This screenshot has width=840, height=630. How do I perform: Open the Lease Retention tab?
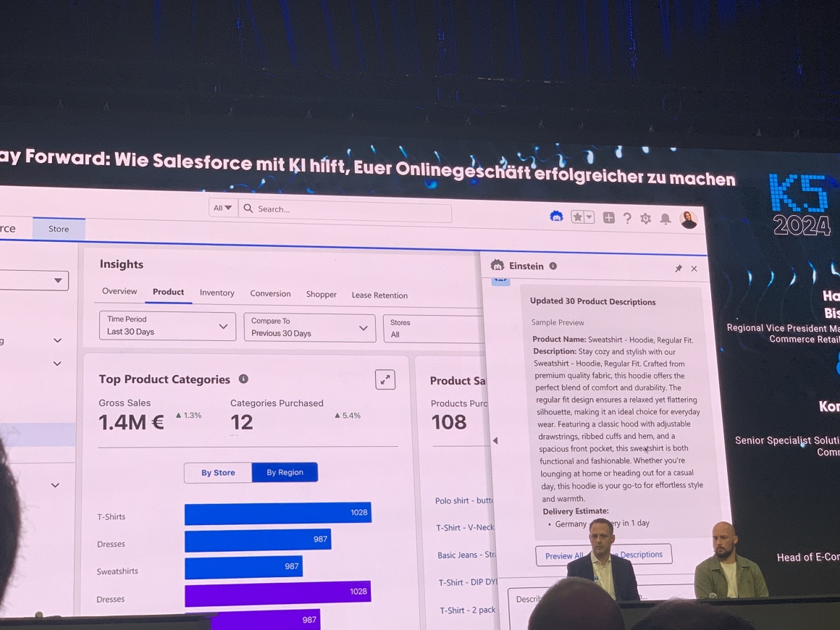[x=379, y=295]
